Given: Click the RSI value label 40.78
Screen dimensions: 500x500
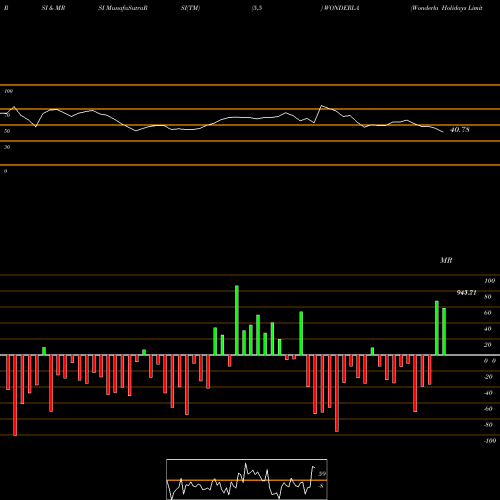Looking at the screenshot, I should tap(460, 130).
